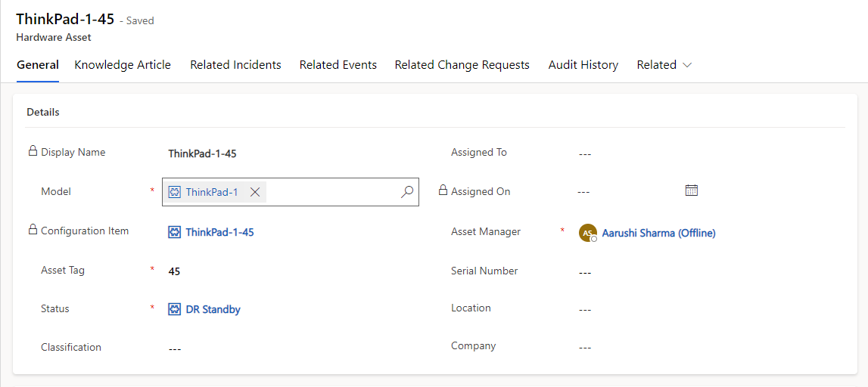
Task: Click the ThinkPad-1 model entity icon
Action: pyautogui.click(x=175, y=192)
